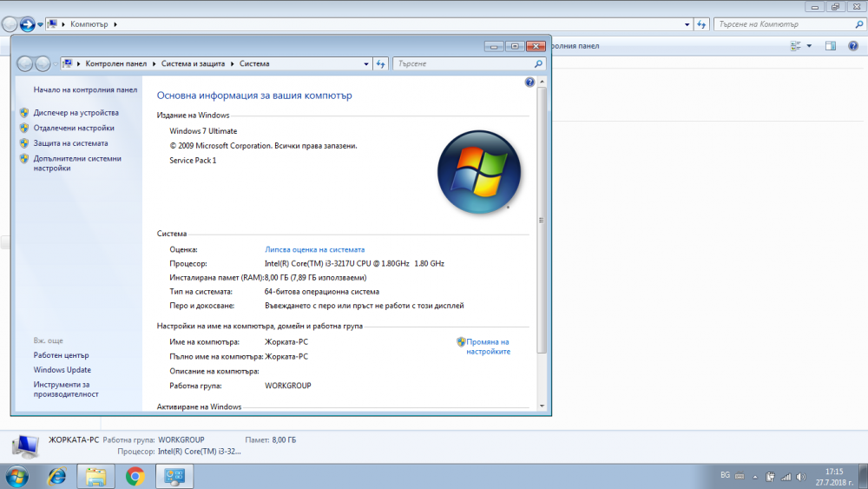Click the 64-битова операционна система text
868x489 pixels.
tap(322, 292)
